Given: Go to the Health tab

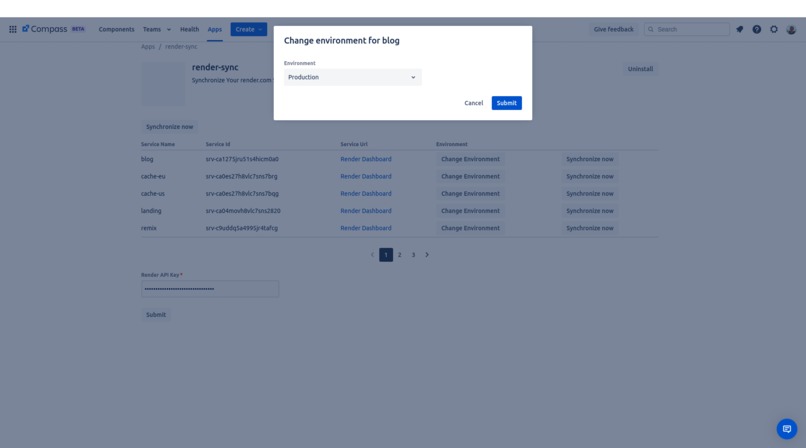Looking at the screenshot, I should (x=189, y=29).
